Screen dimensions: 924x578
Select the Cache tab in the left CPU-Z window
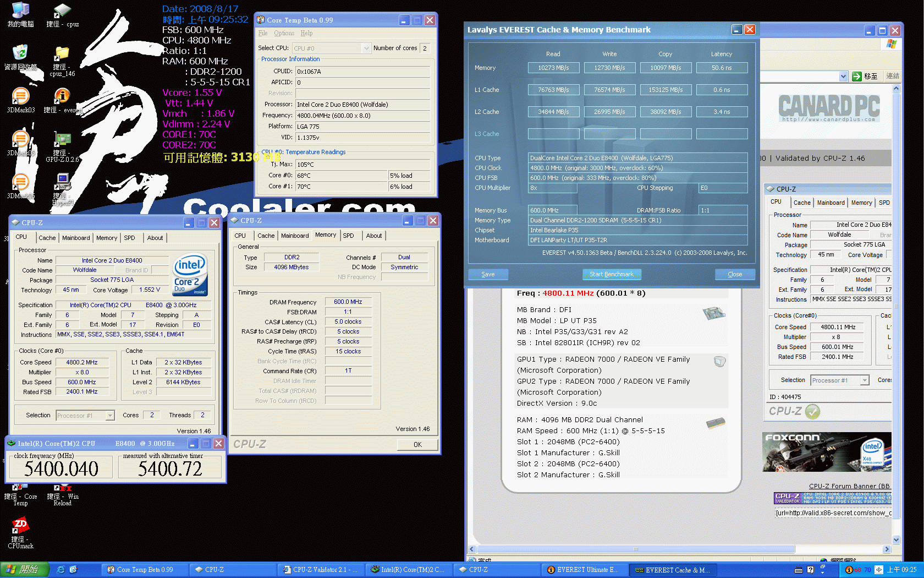(x=47, y=238)
